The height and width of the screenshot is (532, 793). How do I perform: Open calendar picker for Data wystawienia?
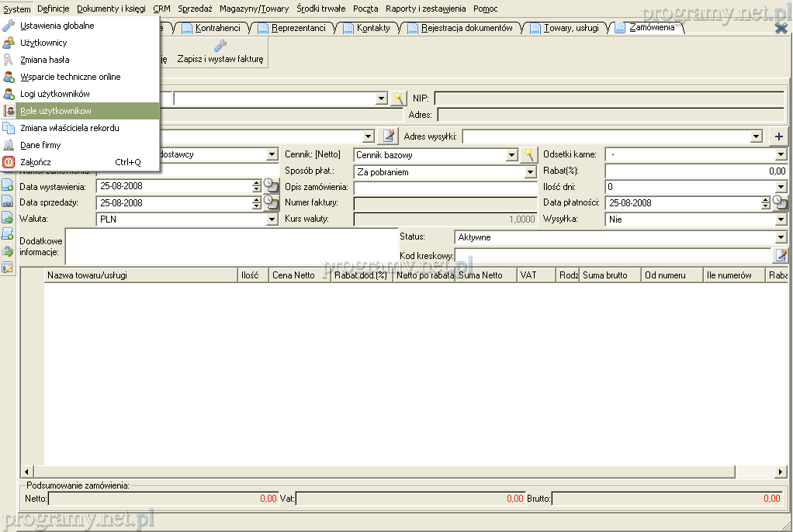pyautogui.click(x=271, y=186)
